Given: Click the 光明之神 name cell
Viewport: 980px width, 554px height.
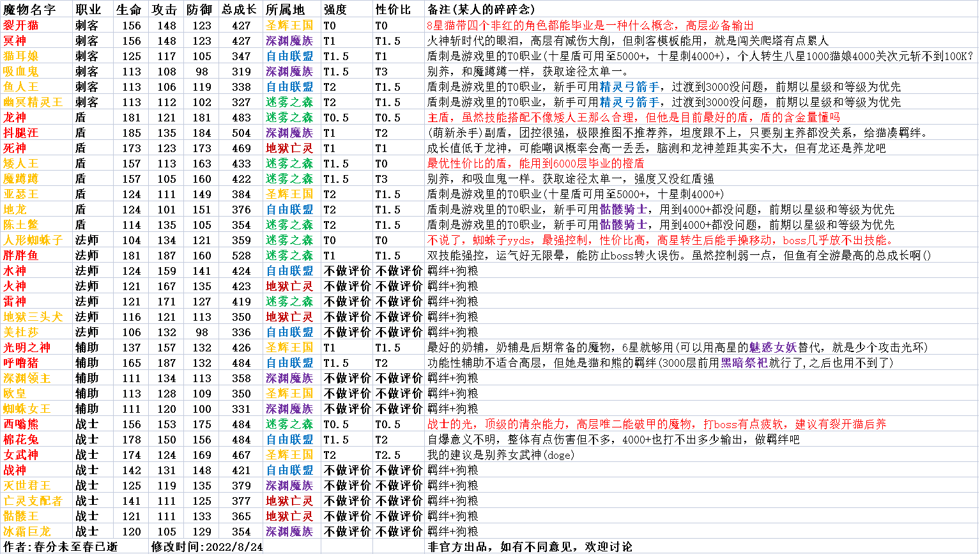Looking at the screenshot, I should coord(27,348).
